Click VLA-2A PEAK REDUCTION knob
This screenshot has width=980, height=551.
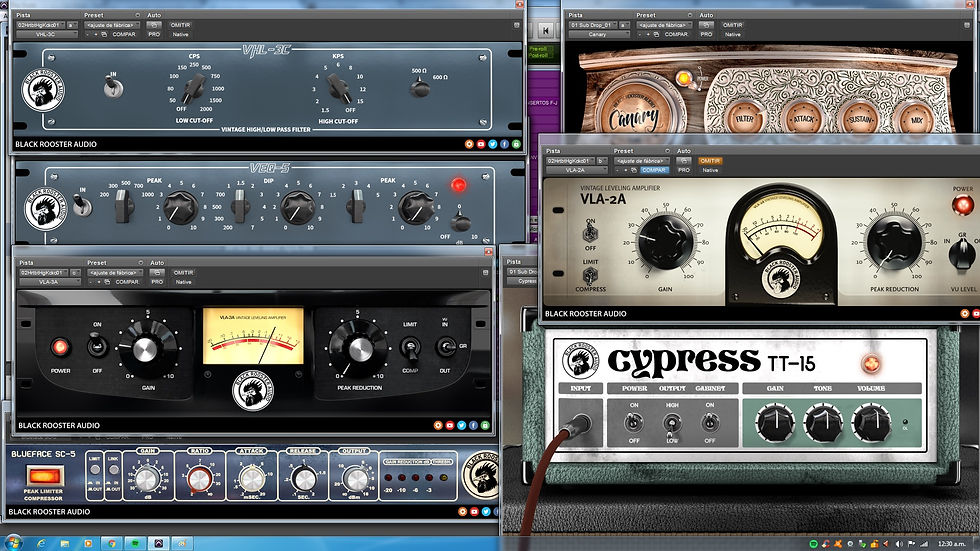pyautogui.click(x=895, y=244)
